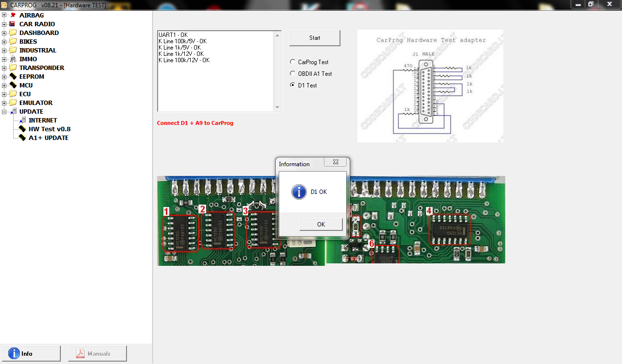The image size is (622, 364).
Task: Collapse the UPDATE tree node
Action: click(x=4, y=111)
